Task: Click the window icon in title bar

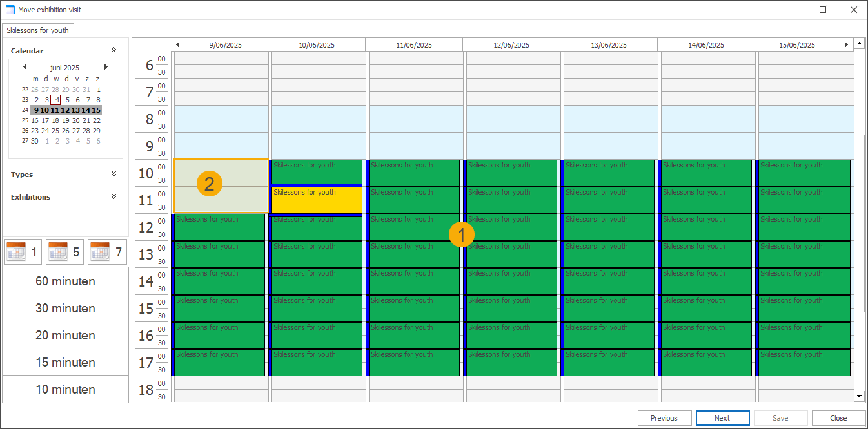Action: (x=10, y=10)
